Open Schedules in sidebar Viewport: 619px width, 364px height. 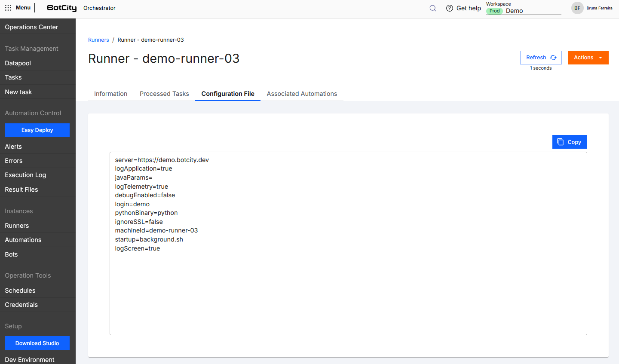pos(38,291)
